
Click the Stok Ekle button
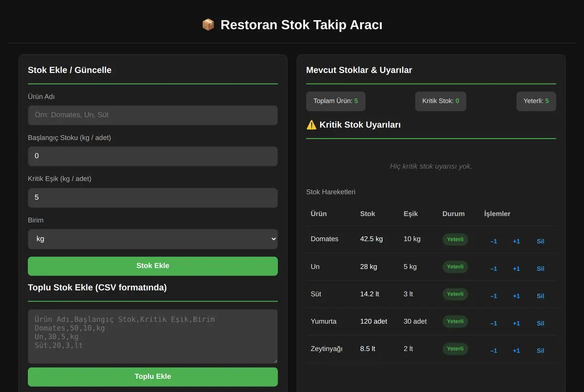click(153, 266)
